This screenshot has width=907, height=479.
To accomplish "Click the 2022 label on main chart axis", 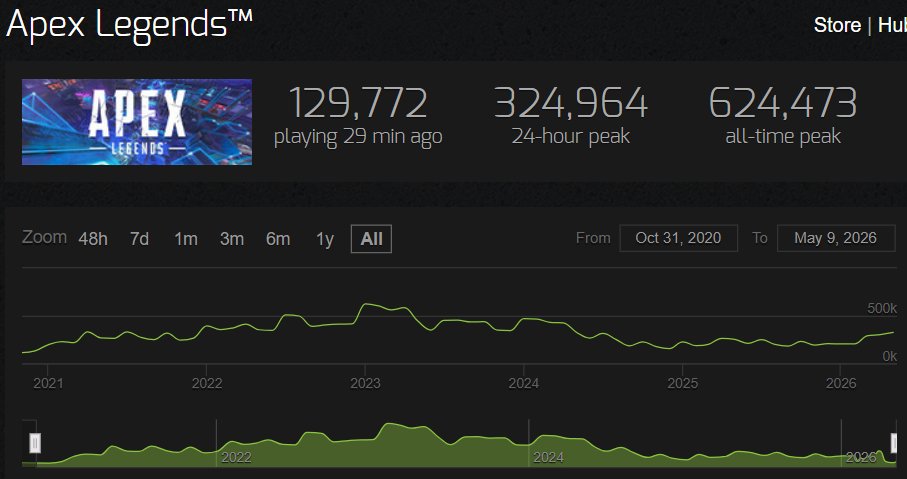I will [x=207, y=384].
